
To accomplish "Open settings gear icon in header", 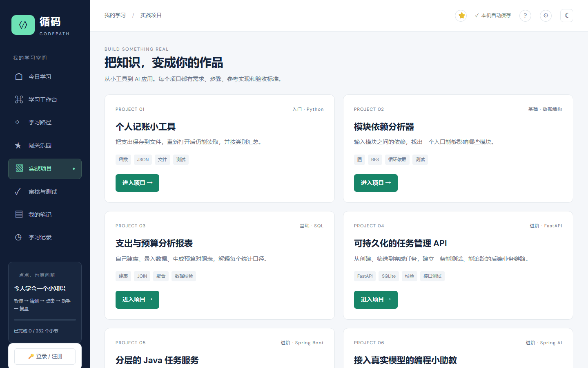I will pyautogui.click(x=546, y=16).
